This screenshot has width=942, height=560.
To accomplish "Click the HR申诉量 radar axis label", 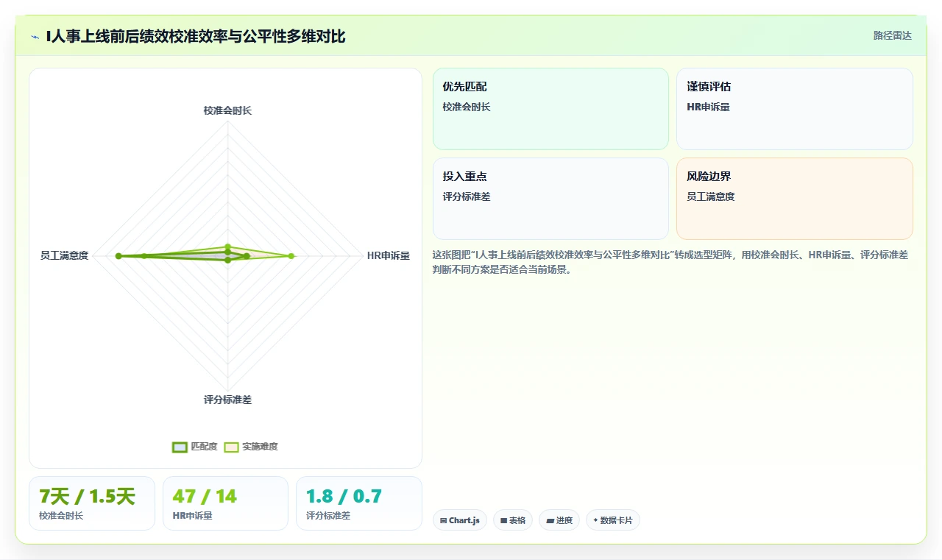I will (389, 256).
